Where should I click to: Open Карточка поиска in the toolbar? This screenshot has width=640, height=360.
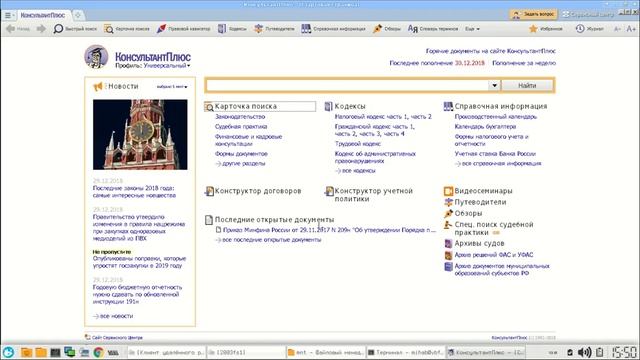(127, 29)
